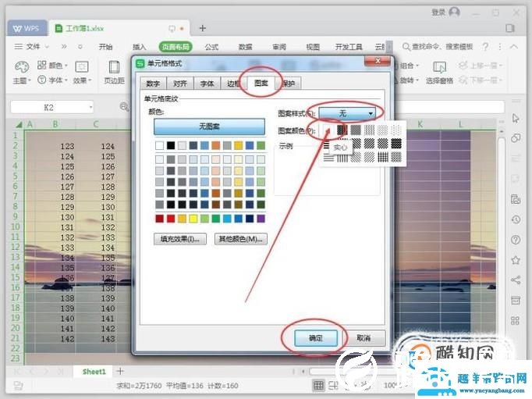
Task: Pick the purple swatch in standard colors row
Action: point(261,219)
